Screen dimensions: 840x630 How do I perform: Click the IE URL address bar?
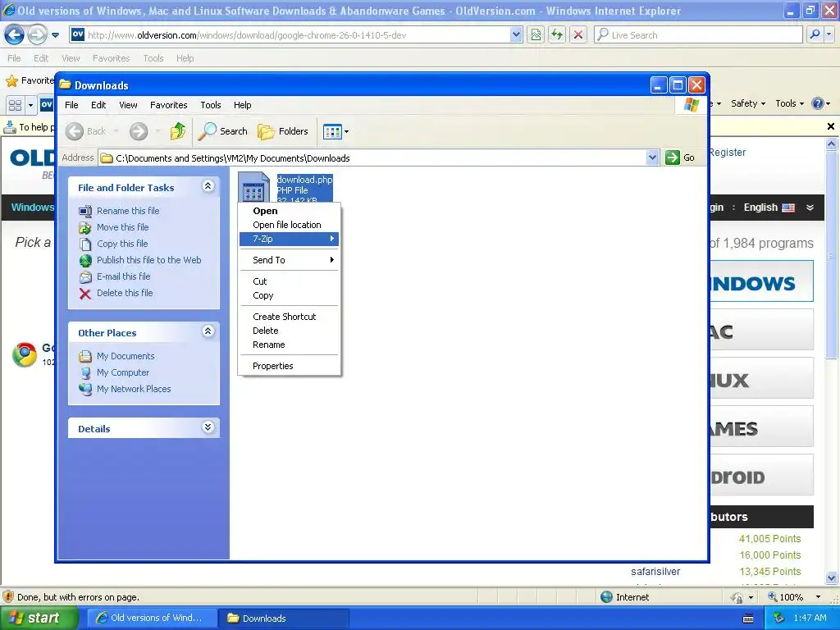(x=295, y=34)
